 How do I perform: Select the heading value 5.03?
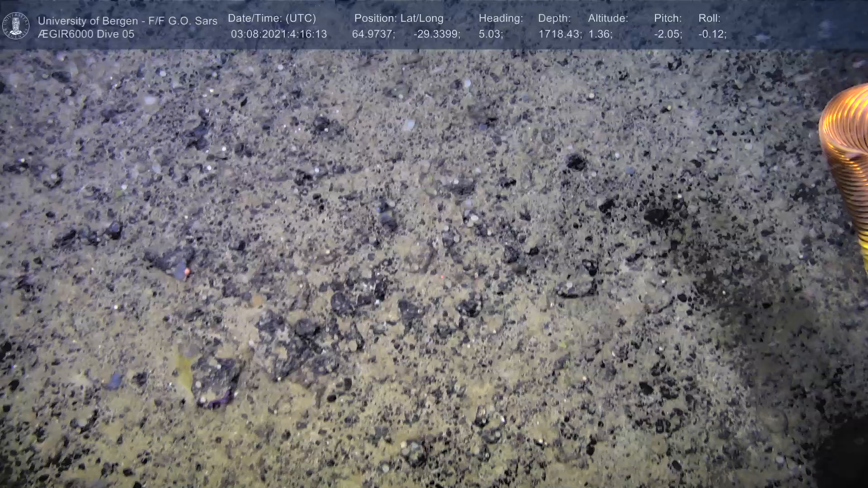tap(491, 34)
